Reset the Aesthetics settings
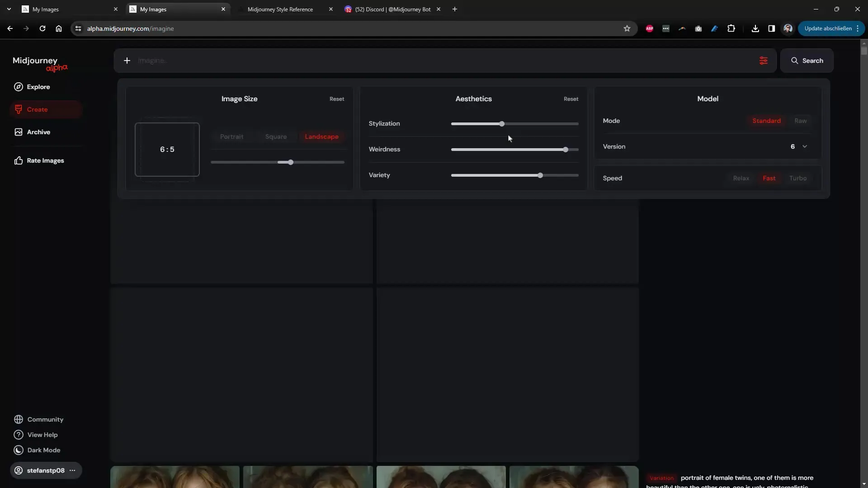868x488 pixels. [x=571, y=99]
